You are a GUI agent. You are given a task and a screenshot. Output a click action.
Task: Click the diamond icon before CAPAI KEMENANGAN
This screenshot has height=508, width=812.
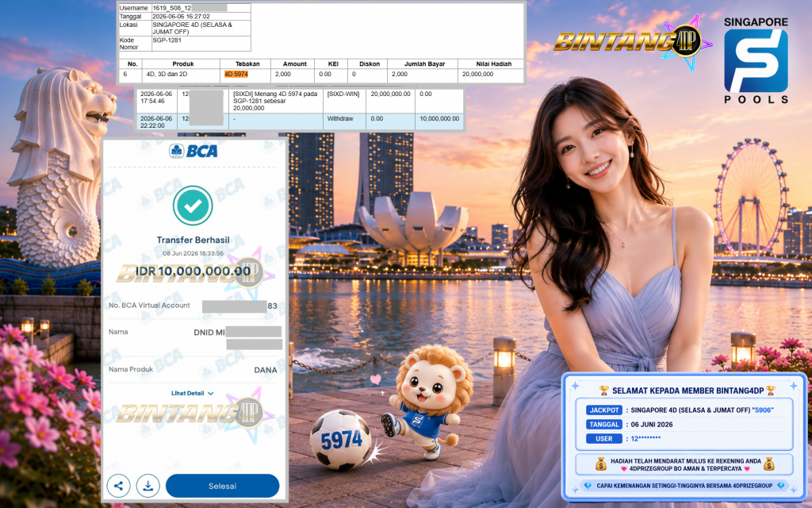coord(588,486)
